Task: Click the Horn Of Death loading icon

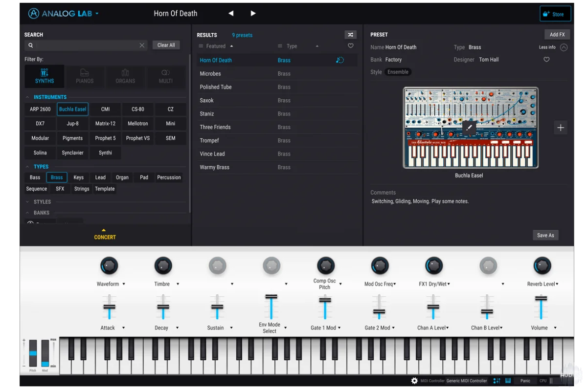Action: tap(340, 60)
